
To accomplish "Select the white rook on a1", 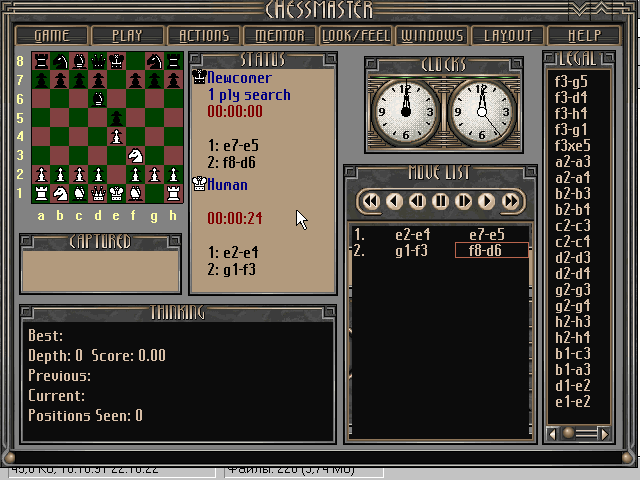I will (41, 194).
